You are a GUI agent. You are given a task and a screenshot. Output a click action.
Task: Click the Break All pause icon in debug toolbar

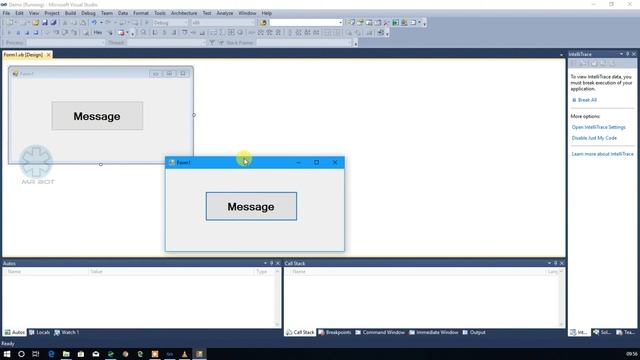point(18,33)
